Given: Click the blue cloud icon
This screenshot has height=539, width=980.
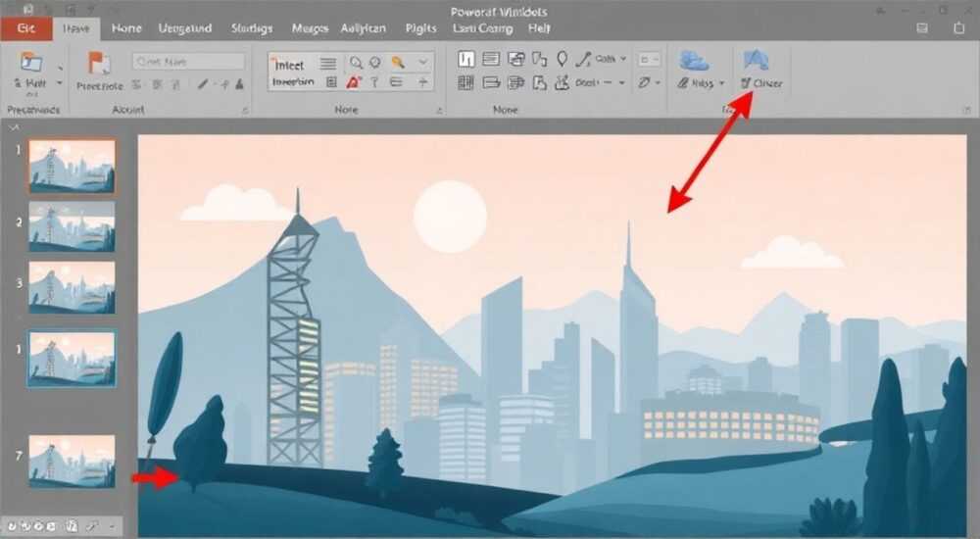Looking at the screenshot, I should [x=693, y=61].
